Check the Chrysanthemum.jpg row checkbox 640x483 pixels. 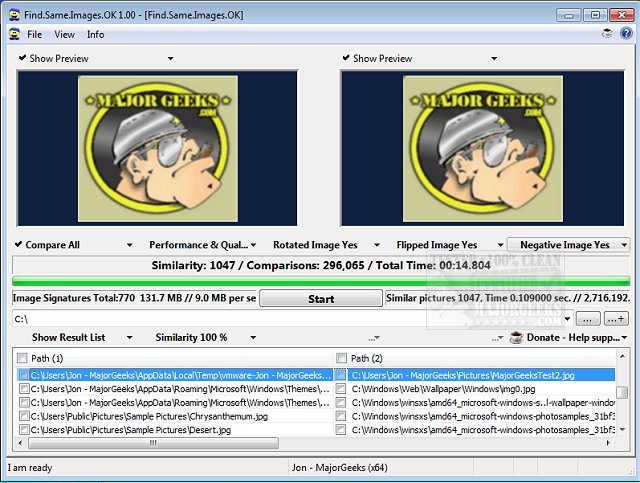click(x=24, y=416)
